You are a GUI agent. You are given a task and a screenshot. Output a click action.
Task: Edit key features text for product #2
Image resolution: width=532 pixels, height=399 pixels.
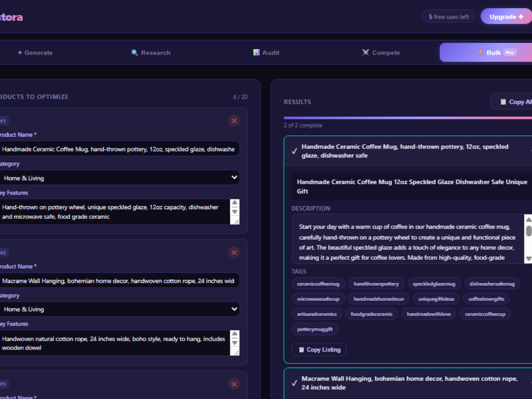coord(119,343)
